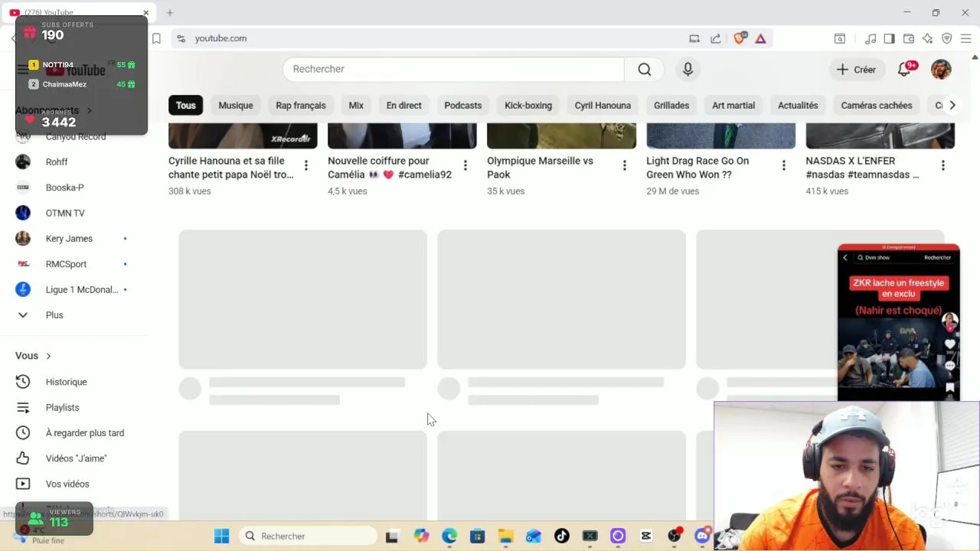Open Discord from the taskbar
Image resolution: width=980 pixels, height=551 pixels.
click(702, 536)
